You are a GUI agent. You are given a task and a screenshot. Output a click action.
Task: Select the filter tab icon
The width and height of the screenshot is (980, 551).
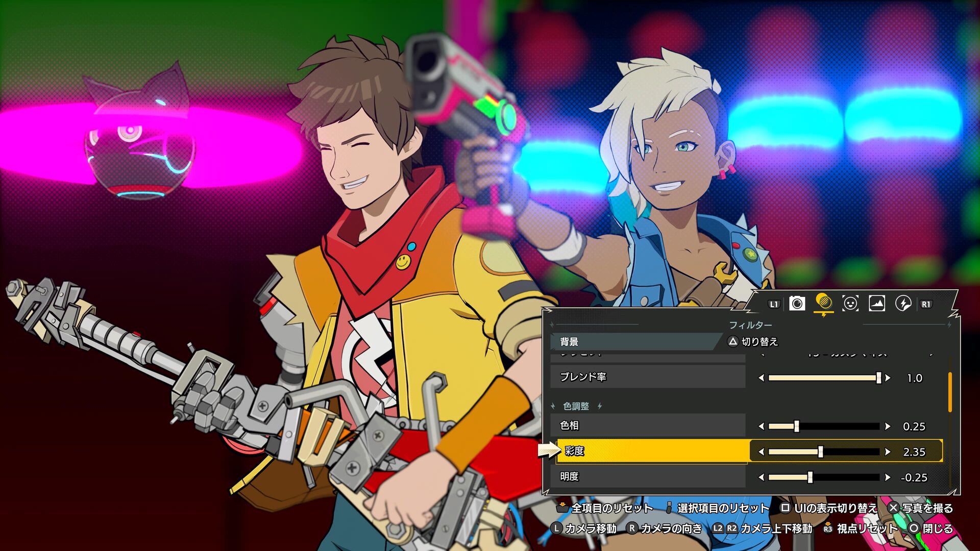[823, 303]
